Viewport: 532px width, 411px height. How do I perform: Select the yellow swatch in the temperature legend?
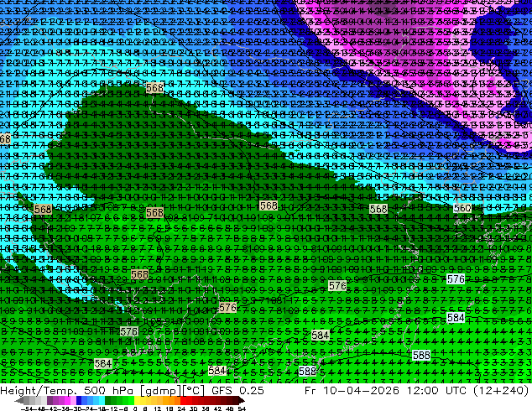coord(137,401)
